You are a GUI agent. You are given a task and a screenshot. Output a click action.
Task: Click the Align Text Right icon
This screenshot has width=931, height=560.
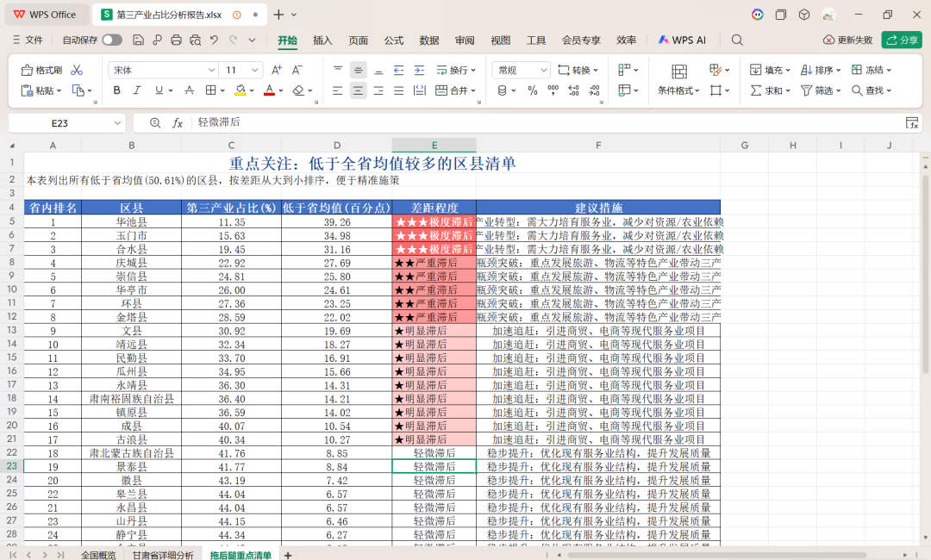click(378, 90)
